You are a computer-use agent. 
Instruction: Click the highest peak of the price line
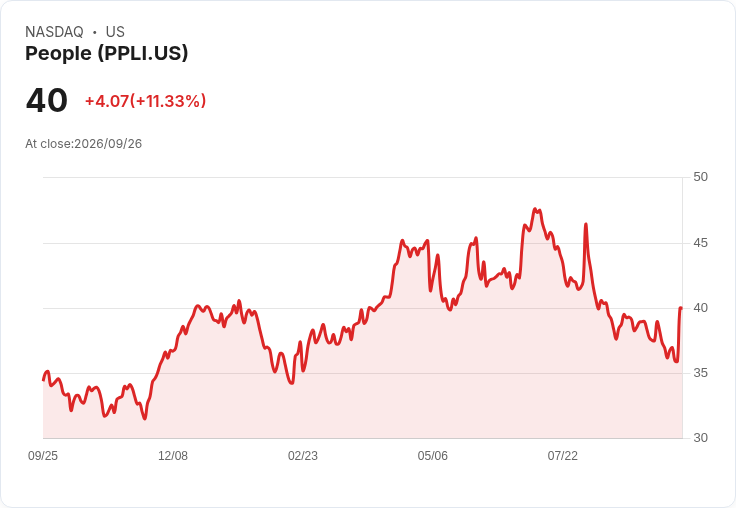535,209
